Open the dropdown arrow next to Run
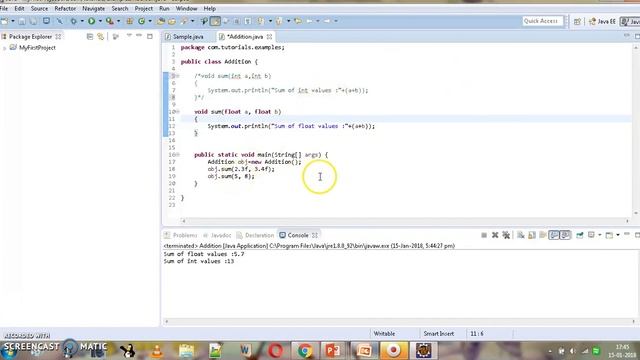640x360 pixels. (x=100, y=21)
